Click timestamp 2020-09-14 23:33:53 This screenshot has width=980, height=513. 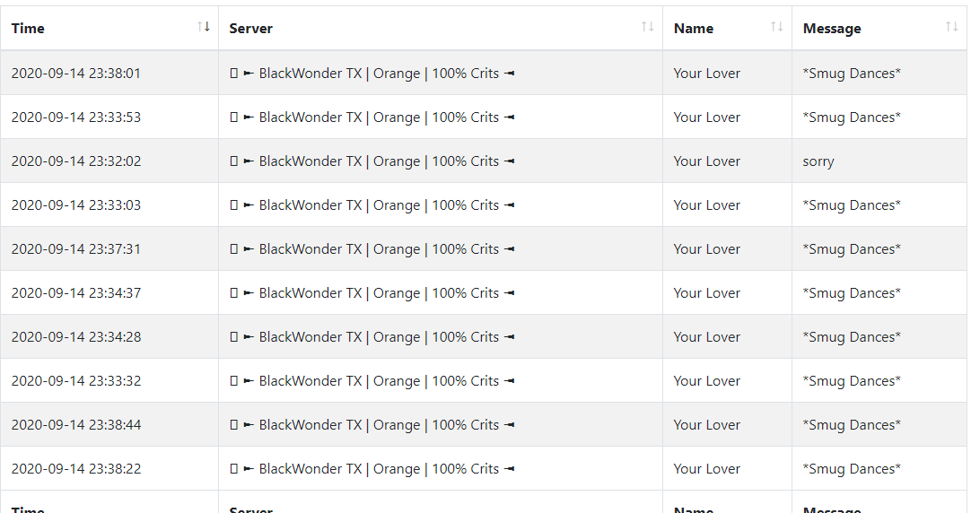[x=75, y=117]
